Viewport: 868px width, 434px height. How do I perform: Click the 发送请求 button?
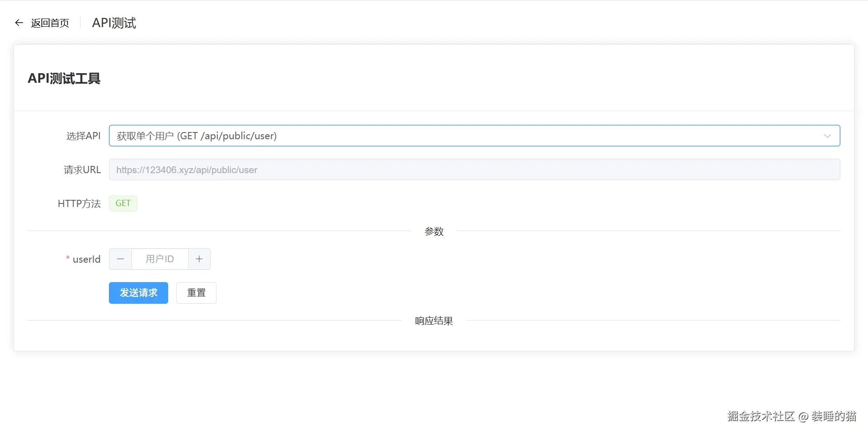[138, 292]
